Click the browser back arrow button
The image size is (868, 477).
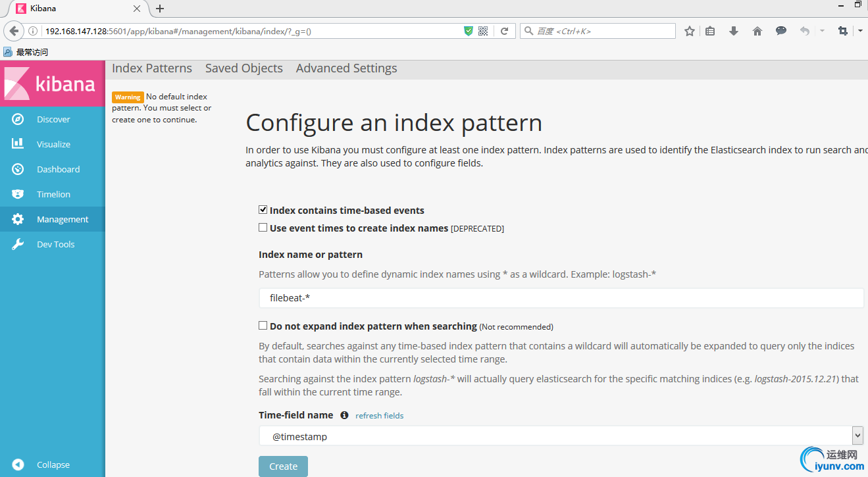14,31
